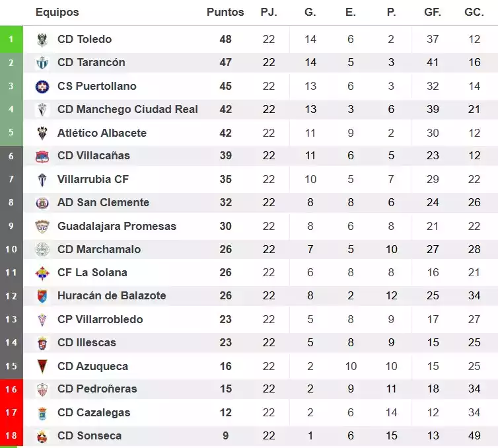This screenshot has height=448, width=498.
Task: Click the CD Villacañas club crest
Action: click(42, 156)
